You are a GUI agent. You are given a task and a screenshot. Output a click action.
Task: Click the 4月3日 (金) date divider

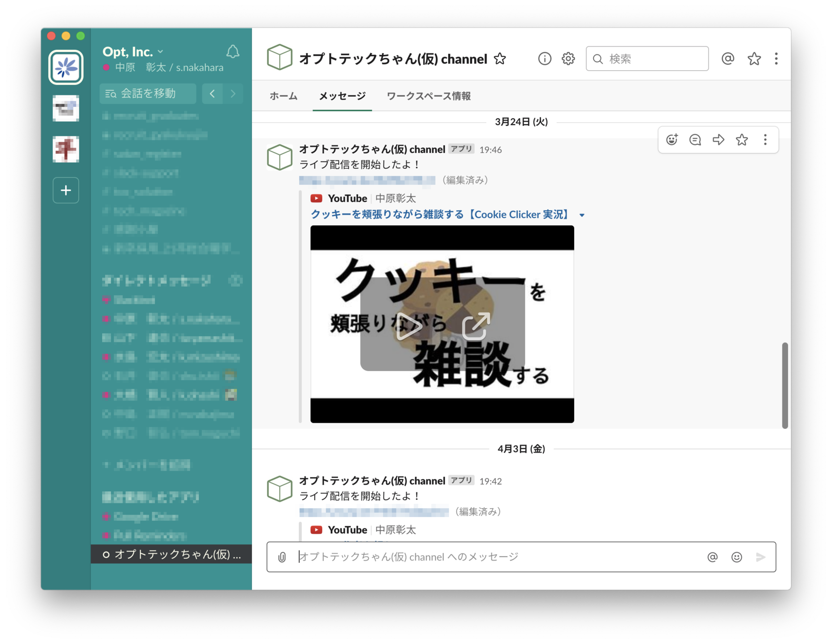521,448
